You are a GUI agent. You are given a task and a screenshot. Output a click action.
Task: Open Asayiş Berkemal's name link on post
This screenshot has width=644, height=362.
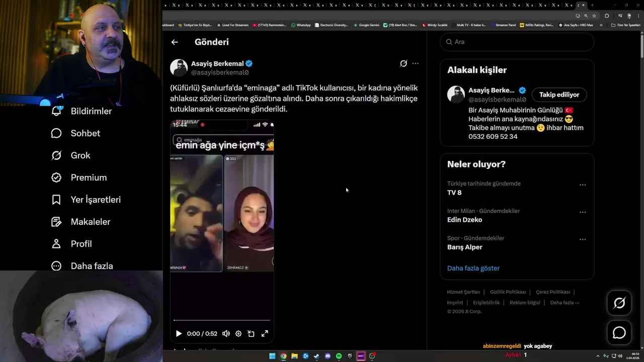click(x=217, y=64)
